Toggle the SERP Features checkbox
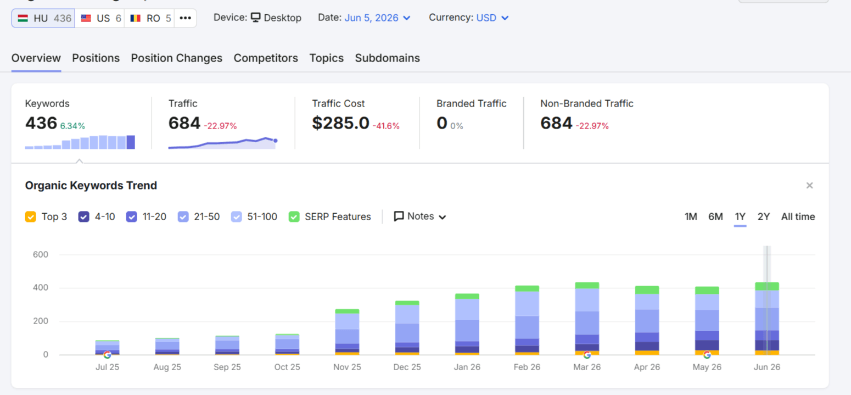The width and height of the screenshot is (851, 395). click(x=294, y=216)
